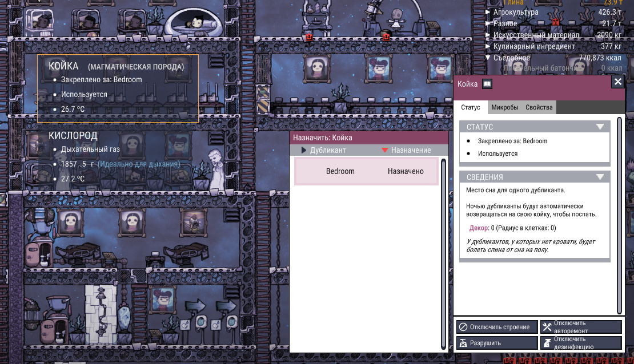This screenshot has width=634, height=364.
Task: Sort list by red Назначение arrow
Action: (386, 150)
